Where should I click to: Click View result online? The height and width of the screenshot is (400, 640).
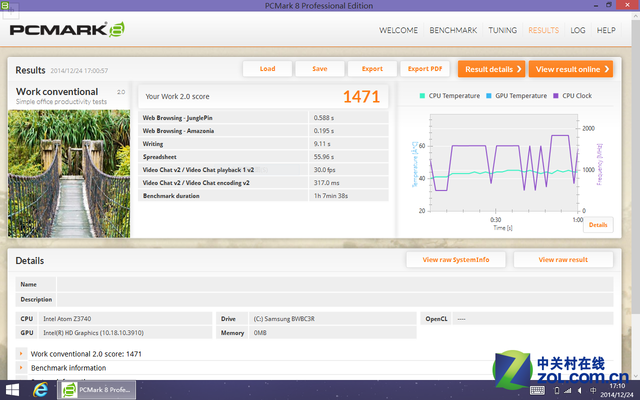pyautogui.click(x=571, y=69)
